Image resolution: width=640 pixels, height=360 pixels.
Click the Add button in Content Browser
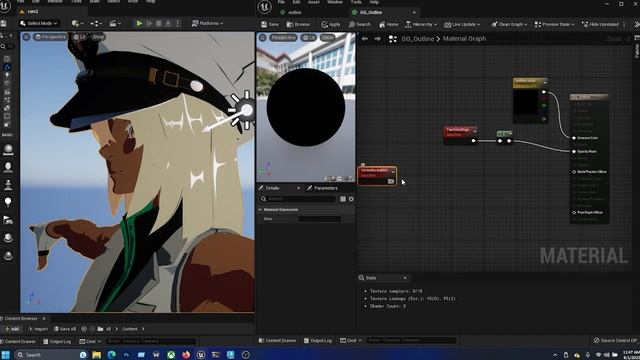click(12, 329)
